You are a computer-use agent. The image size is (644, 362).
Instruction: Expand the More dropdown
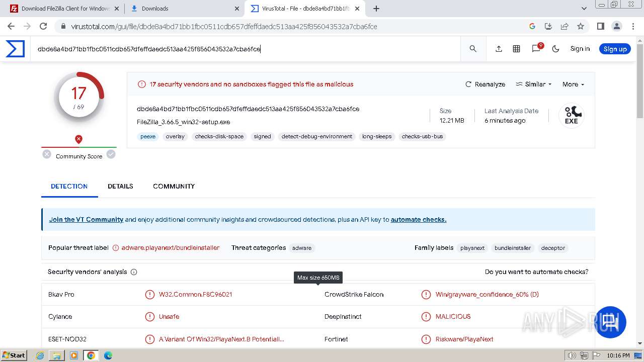pyautogui.click(x=573, y=84)
